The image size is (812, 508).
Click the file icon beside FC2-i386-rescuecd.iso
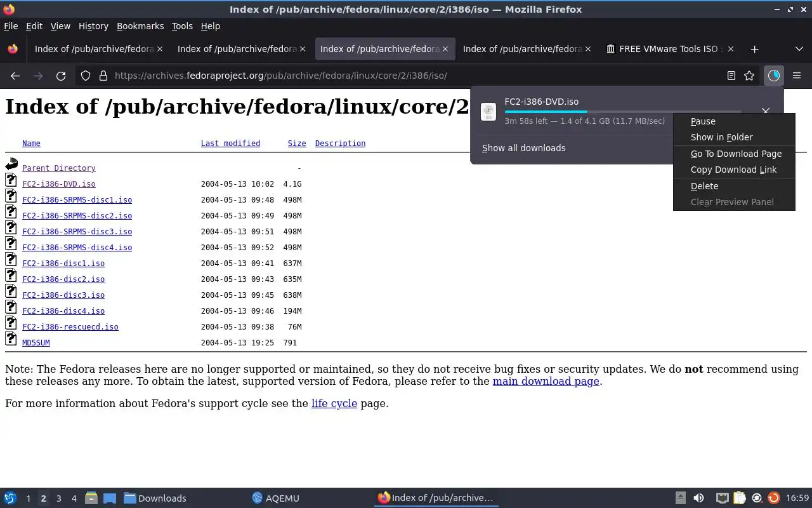point(11,323)
